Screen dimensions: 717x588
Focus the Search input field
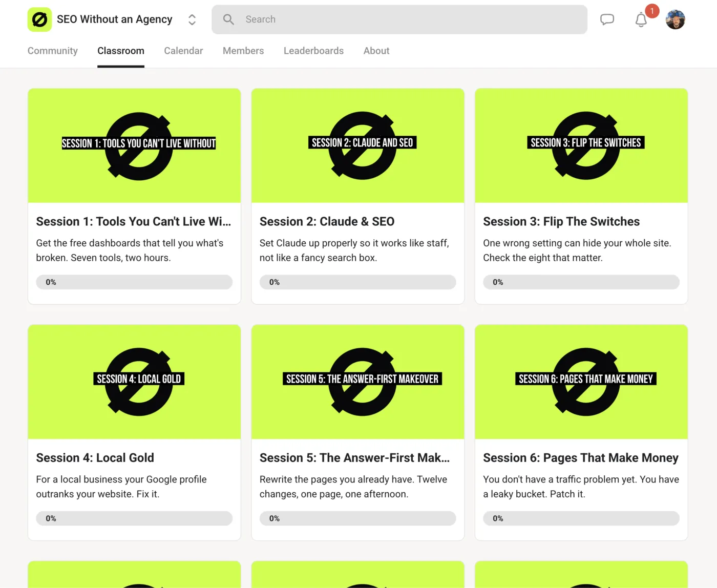point(399,19)
